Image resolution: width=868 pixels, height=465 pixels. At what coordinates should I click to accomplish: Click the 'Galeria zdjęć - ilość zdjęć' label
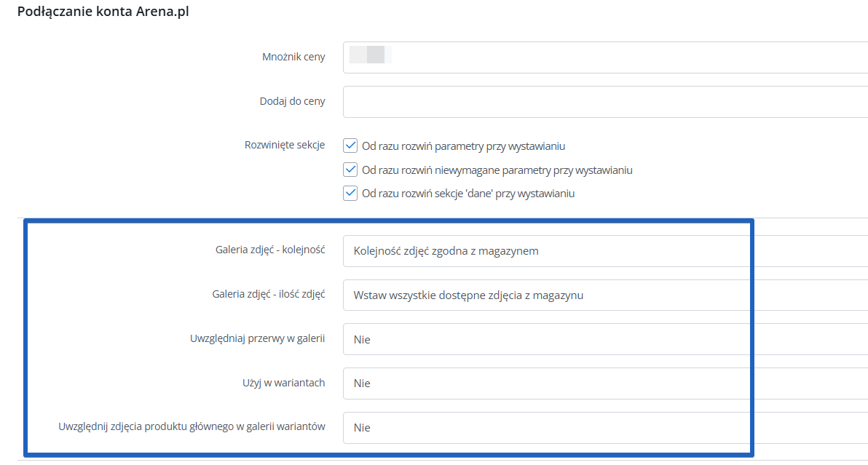click(x=268, y=294)
